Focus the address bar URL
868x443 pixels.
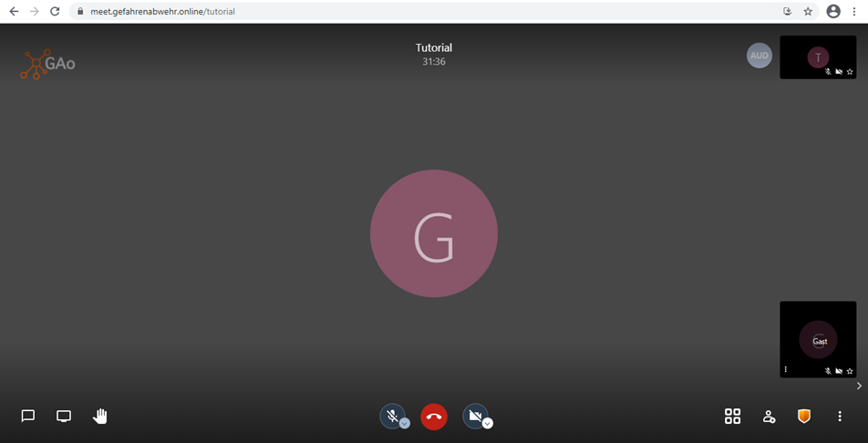pyautogui.click(x=162, y=11)
